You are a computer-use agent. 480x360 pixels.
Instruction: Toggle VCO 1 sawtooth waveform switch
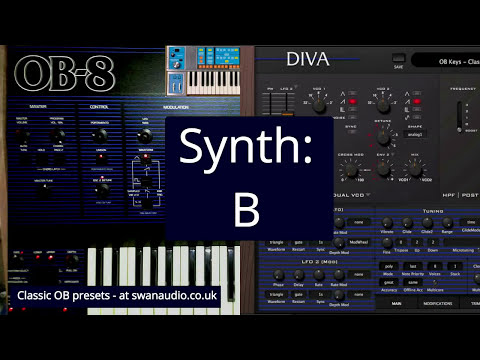tap(352, 101)
